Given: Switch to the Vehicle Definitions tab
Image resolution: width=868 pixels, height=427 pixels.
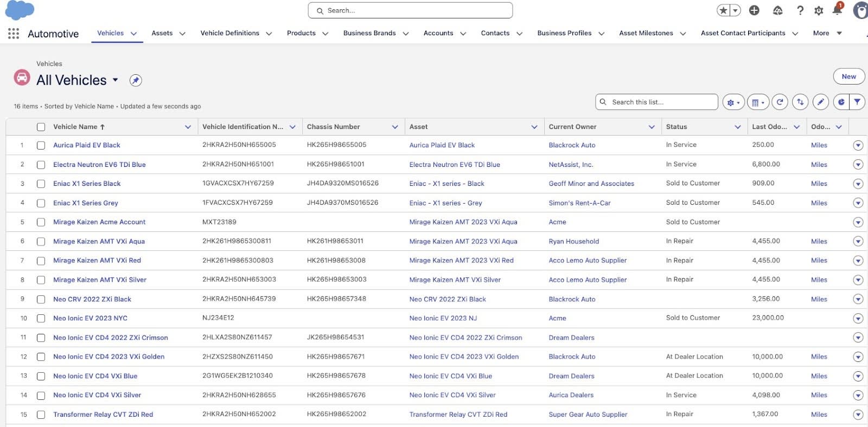Looking at the screenshot, I should pos(230,33).
